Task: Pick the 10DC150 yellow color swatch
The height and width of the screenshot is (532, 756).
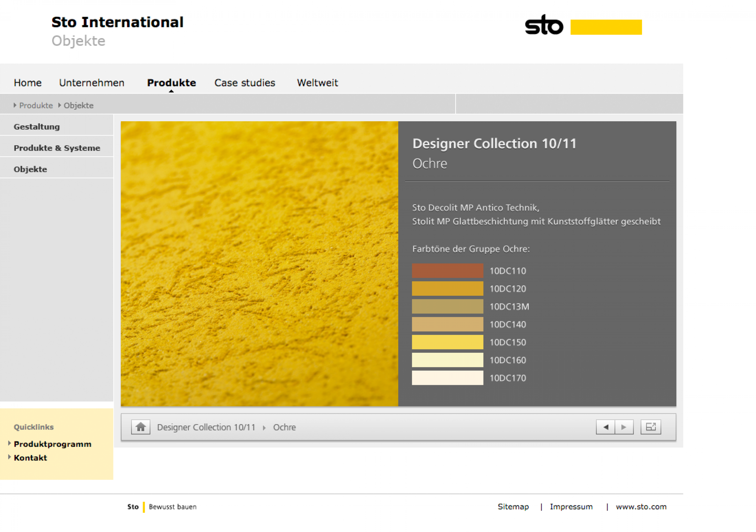Action: tap(447, 342)
